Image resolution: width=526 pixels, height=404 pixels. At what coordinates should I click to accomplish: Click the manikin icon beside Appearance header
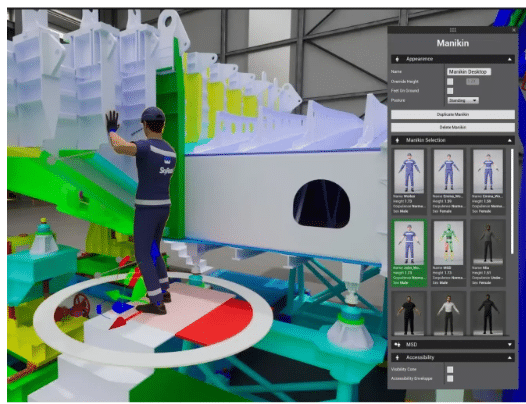398,59
